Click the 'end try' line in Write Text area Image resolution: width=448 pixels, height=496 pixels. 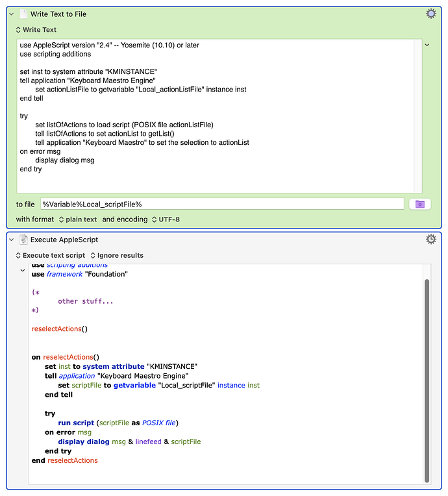pyautogui.click(x=31, y=169)
